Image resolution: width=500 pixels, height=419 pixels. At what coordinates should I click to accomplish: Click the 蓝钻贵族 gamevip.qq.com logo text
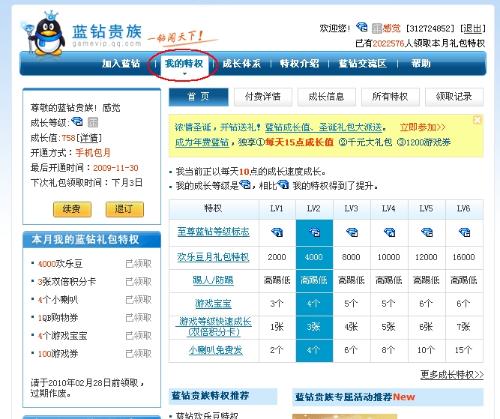(x=107, y=35)
